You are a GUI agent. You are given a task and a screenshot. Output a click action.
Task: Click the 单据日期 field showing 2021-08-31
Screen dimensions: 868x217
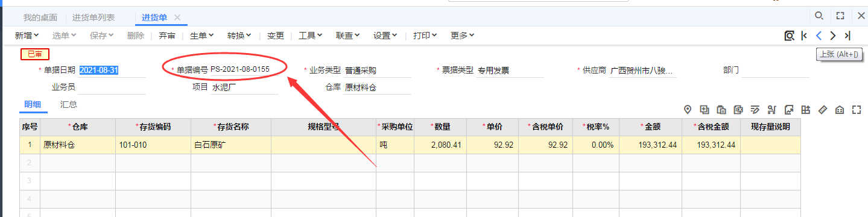click(112, 70)
